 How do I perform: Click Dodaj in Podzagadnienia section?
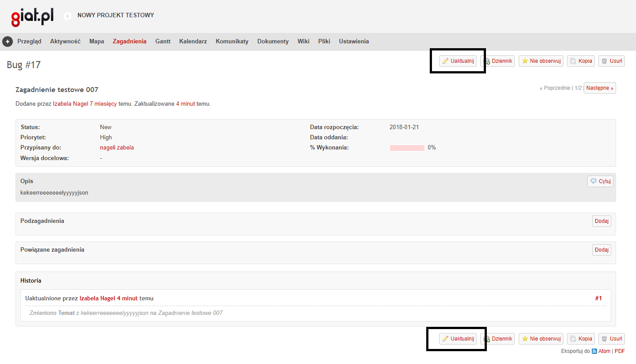pos(601,221)
